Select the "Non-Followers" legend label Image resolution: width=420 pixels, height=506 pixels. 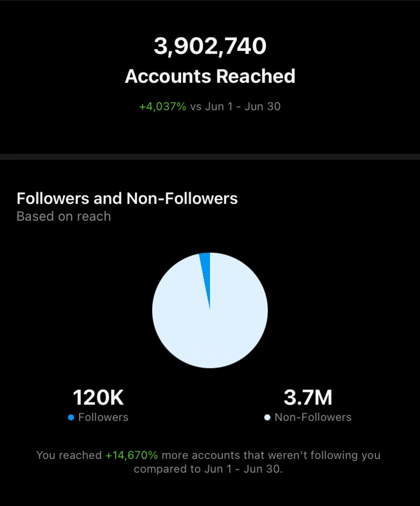tap(313, 417)
